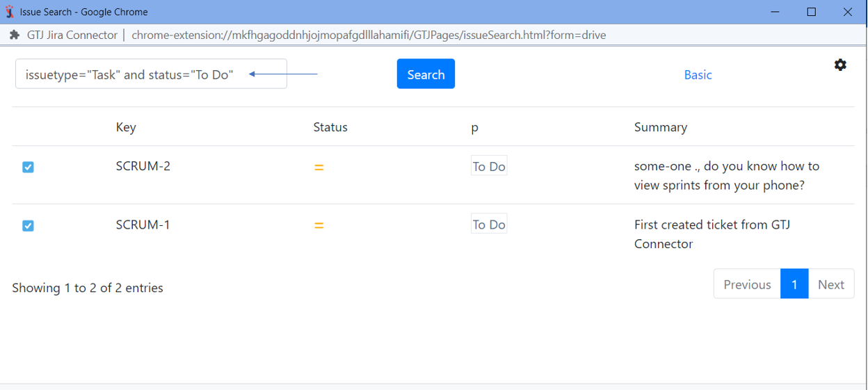Go to the Next results page
Image resolution: width=868 pixels, height=390 pixels.
tap(830, 284)
